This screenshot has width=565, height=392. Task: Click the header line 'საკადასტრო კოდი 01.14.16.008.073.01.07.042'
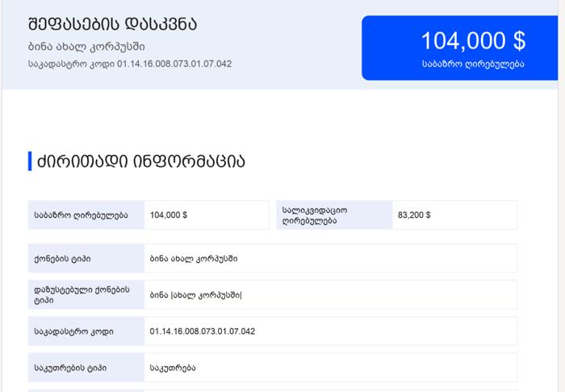click(x=130, y=64)
